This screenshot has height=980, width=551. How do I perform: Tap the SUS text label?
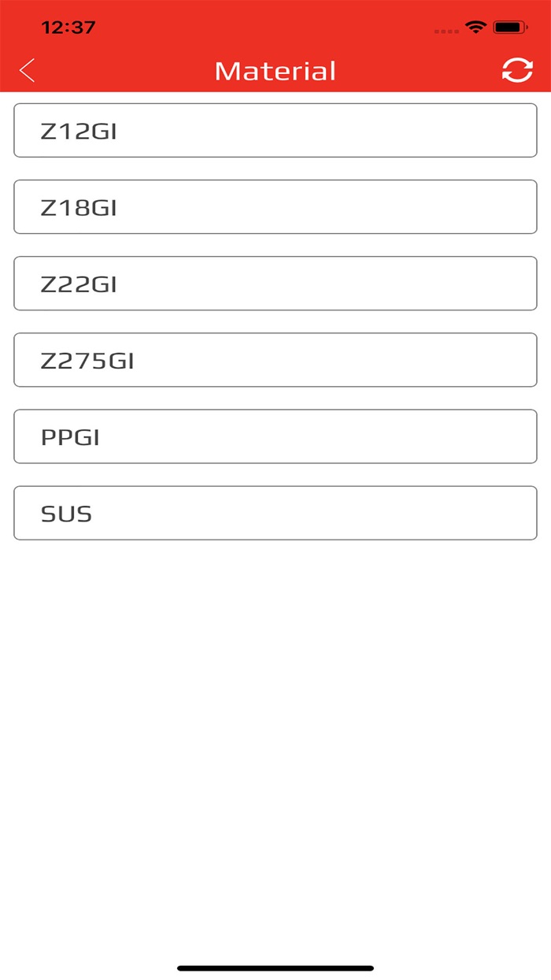(x=66, y=514)
